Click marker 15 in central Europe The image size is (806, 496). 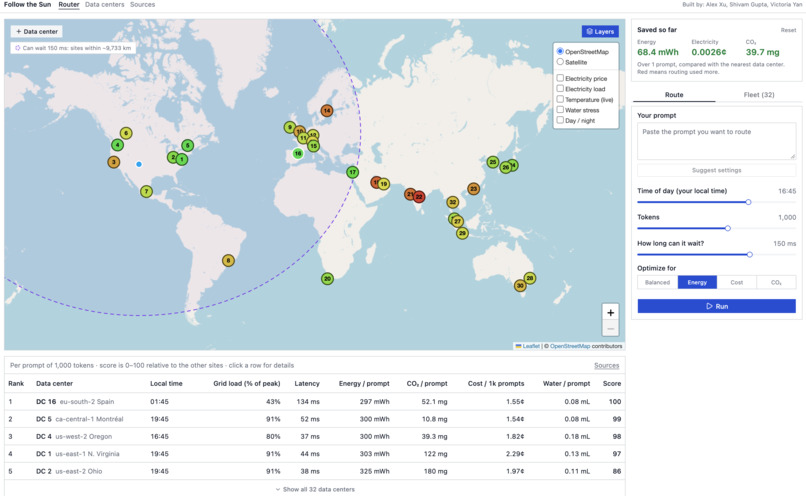314,146
